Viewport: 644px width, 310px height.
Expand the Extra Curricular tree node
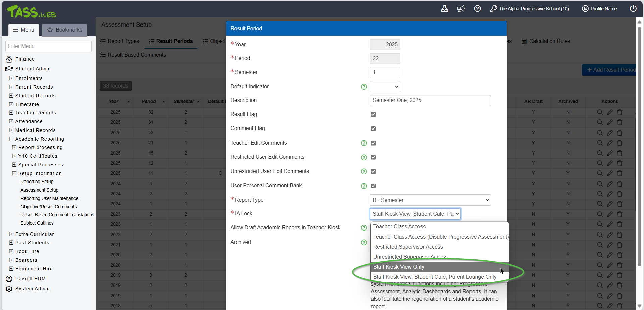pyautogui.click(x=11, y=234)
